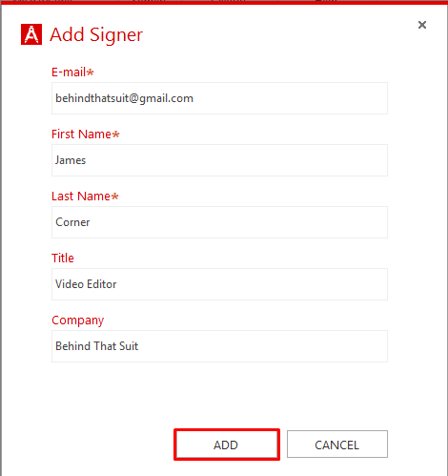Click the E-mail field label
448x476 pixels.
69,72
